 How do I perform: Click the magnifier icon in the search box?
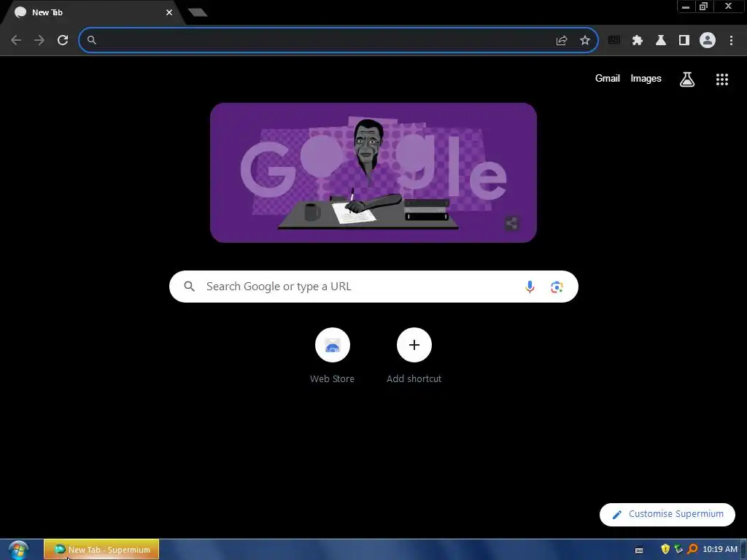(x=189, y=286)
